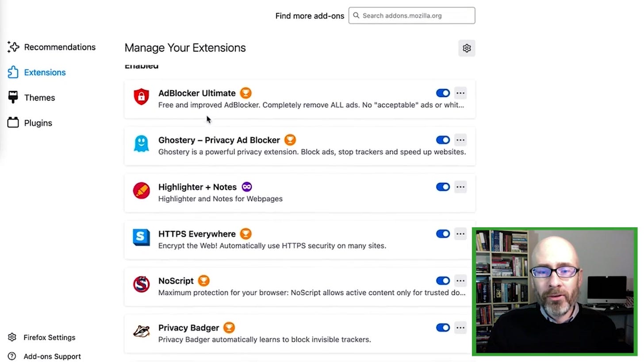Click the Plugins icon in sidebar

(13, 122)
